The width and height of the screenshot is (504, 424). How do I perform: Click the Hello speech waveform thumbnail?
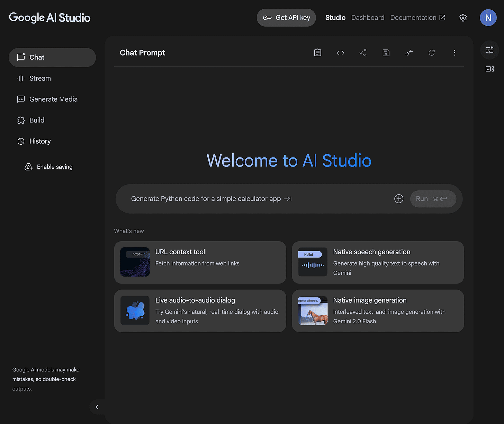[x=313, y=262]
